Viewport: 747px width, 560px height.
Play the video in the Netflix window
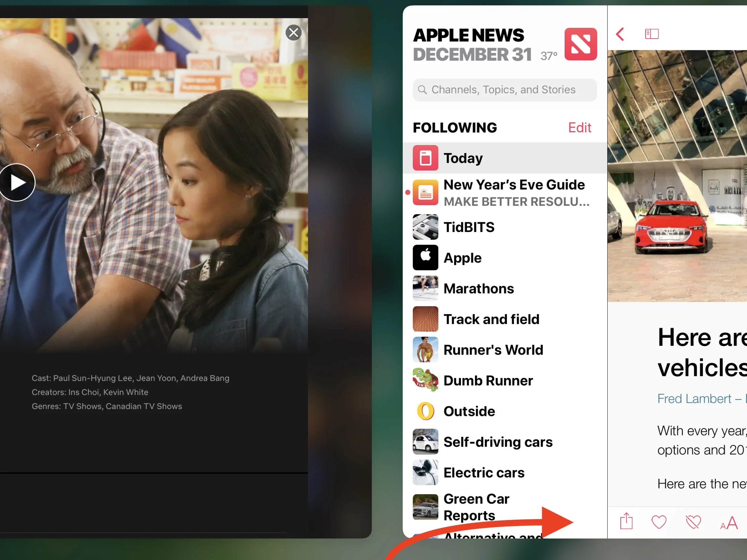(x=17, y=183)
